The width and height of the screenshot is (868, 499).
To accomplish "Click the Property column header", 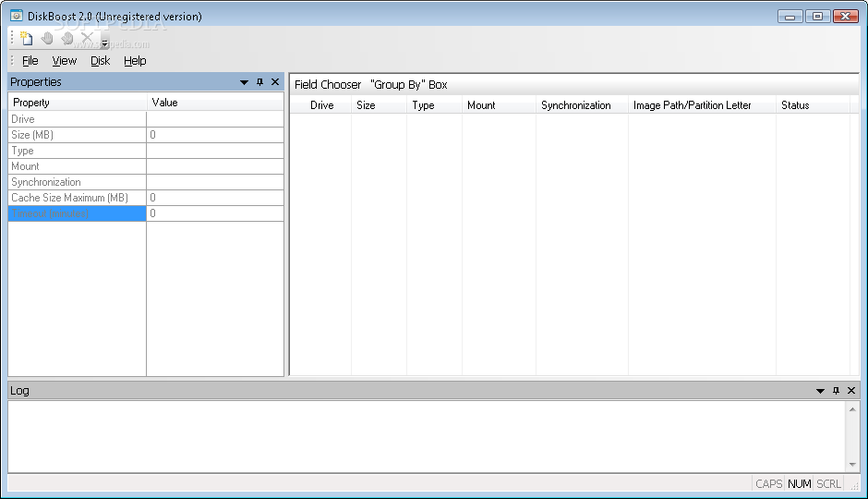I will click(78, 103).
